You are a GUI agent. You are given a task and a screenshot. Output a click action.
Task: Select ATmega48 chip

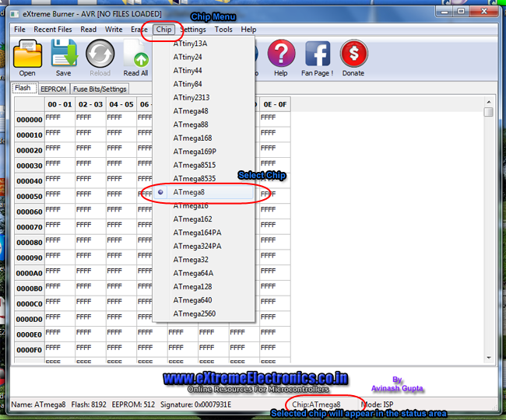tap(203, 111)
